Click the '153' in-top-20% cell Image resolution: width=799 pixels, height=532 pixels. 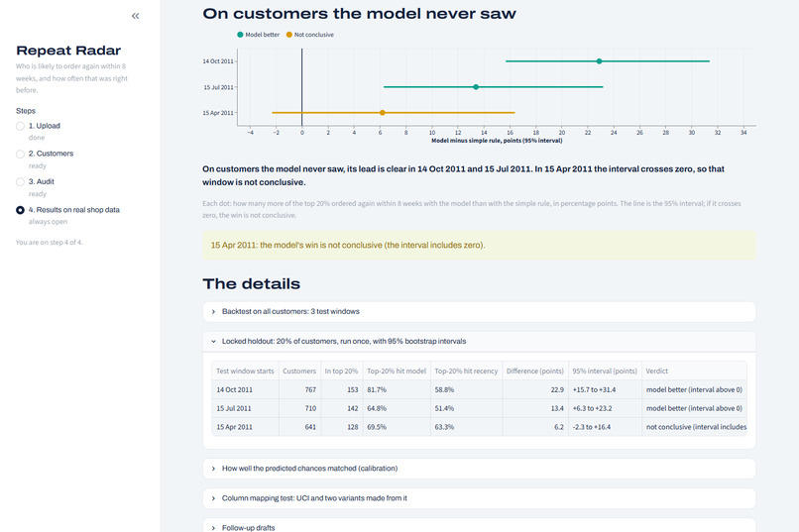341,390
